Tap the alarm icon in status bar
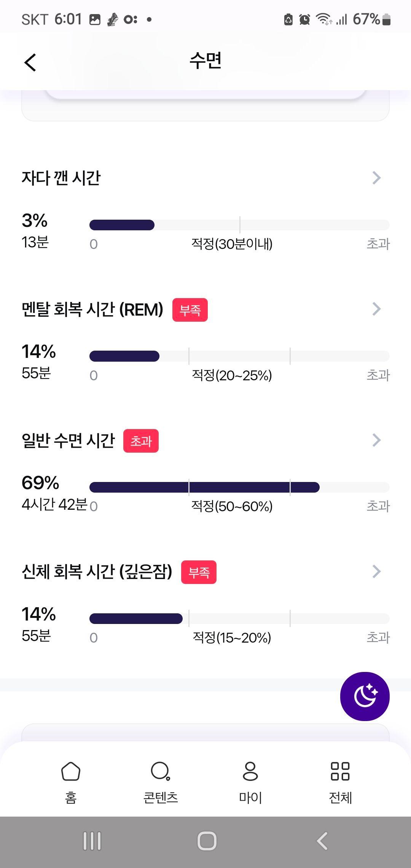This screenshot has height=868, width=411. [x=304, y=19]
